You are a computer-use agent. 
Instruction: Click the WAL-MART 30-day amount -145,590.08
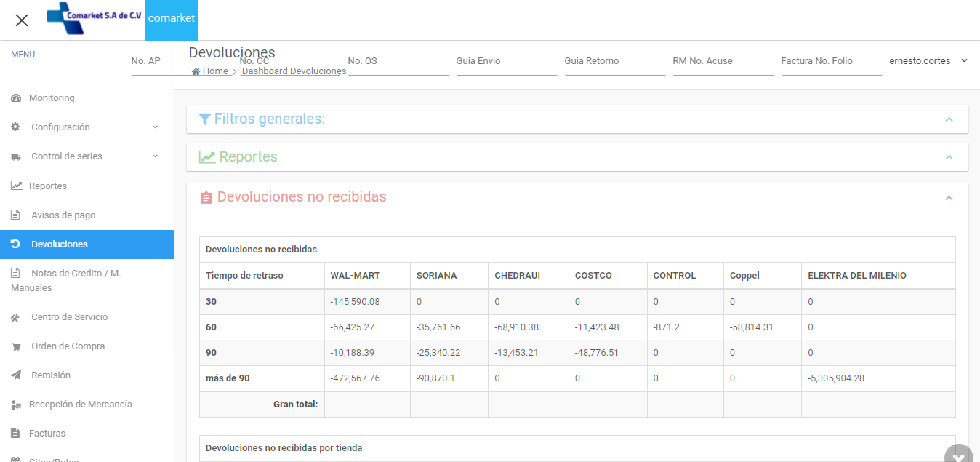pyautogui.click(x=355, y=301)
